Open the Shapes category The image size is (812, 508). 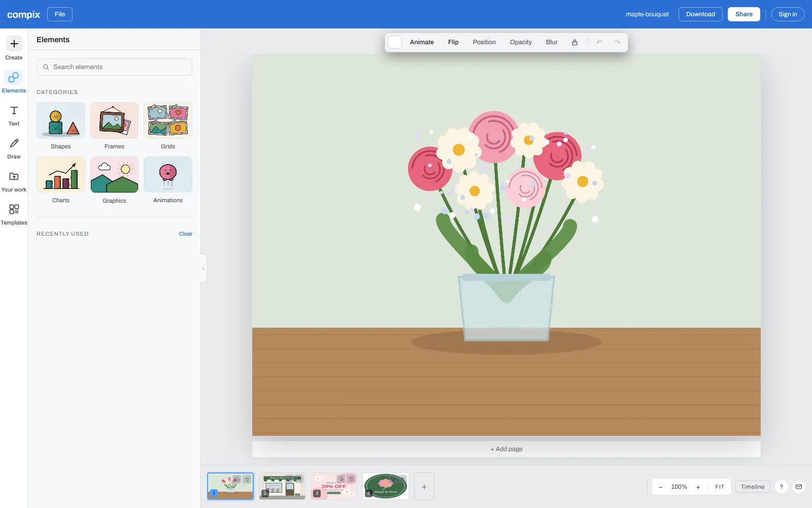point(61,126)
